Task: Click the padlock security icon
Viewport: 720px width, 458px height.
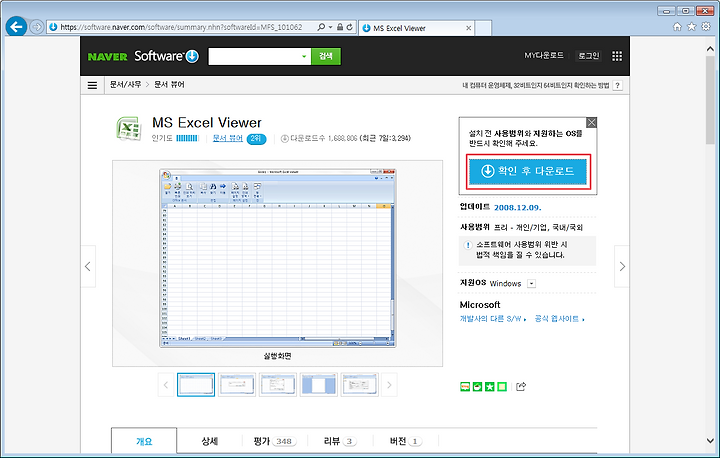Action: pos(340,27)
